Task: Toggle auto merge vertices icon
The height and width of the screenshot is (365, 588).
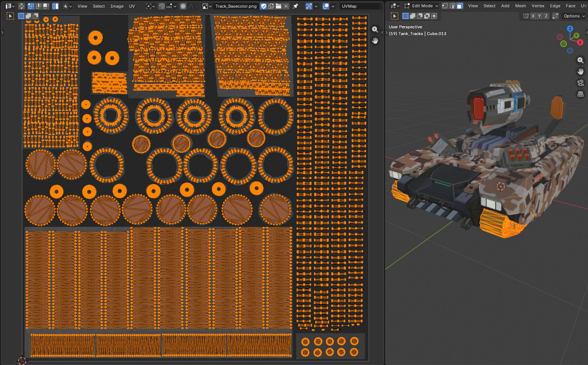Action: click(x=555, y=16)
